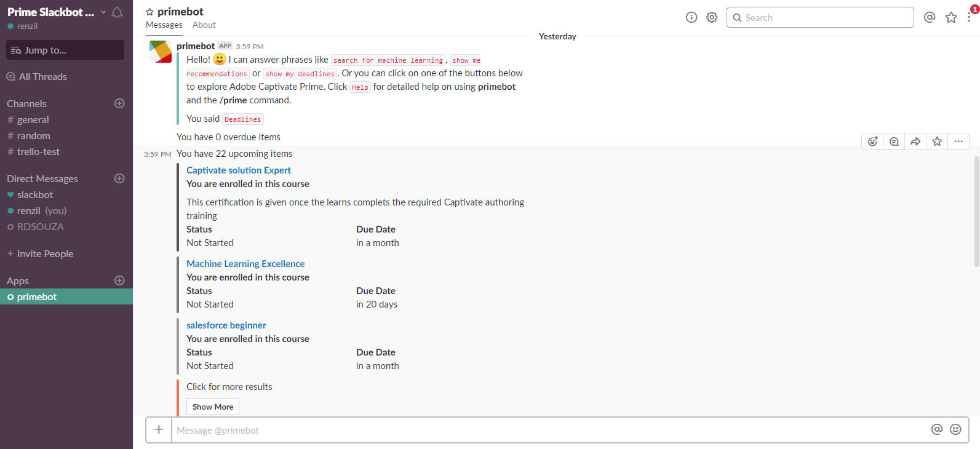
Task: Click the primebot sender name
Action: pos(196,46)
